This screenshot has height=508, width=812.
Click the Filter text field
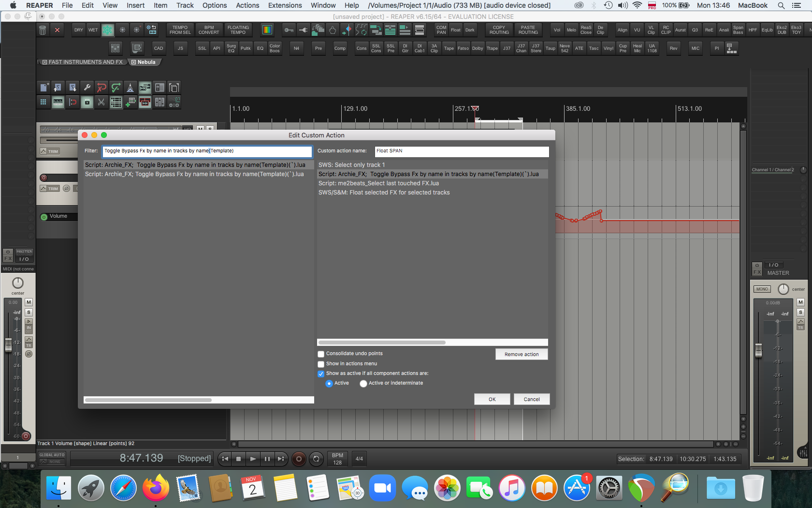pyautogui.click(x=207, y=151)
